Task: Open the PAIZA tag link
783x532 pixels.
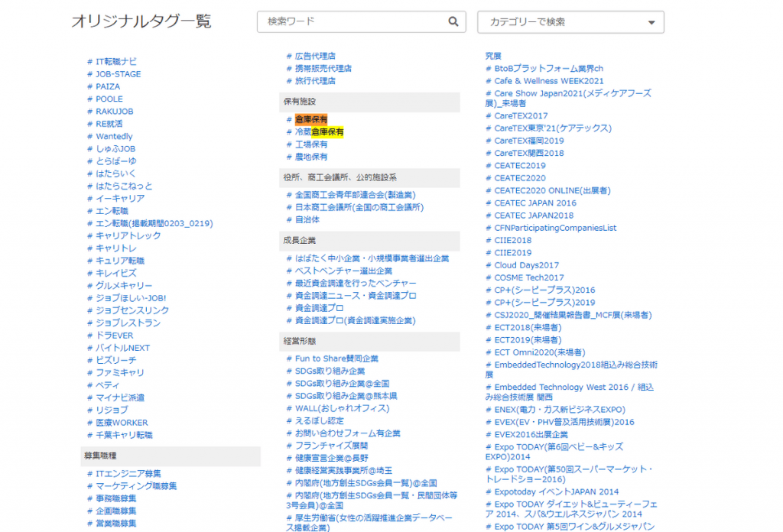Action: point(108,86)
